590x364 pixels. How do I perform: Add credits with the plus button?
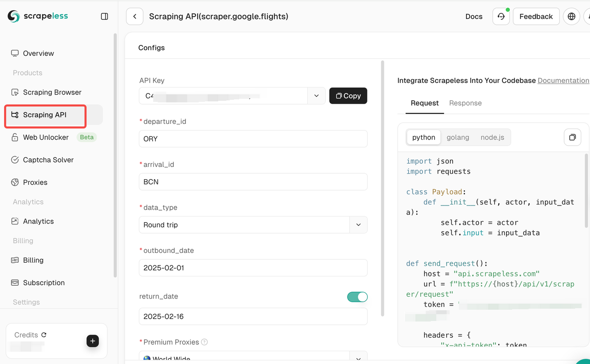[93, 341]
